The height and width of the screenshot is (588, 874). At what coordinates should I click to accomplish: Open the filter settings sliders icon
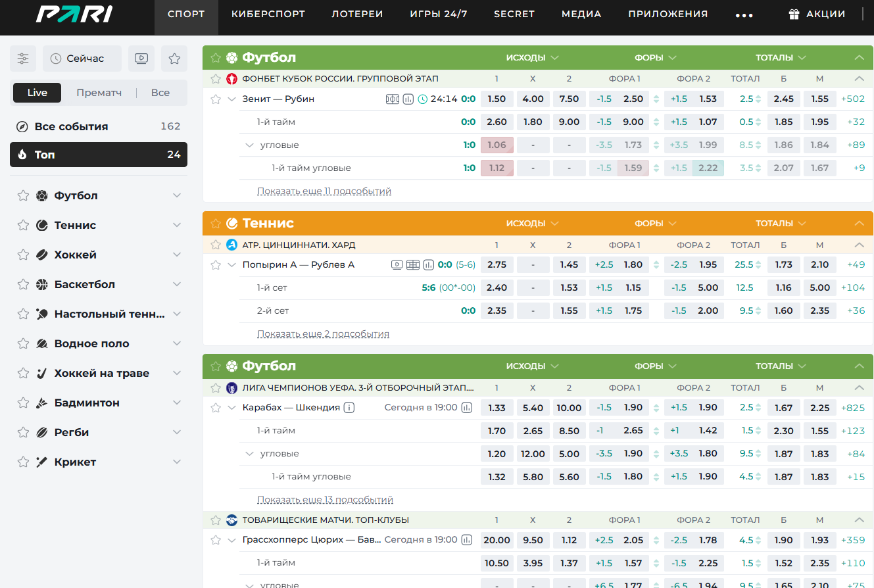[23, 59]
